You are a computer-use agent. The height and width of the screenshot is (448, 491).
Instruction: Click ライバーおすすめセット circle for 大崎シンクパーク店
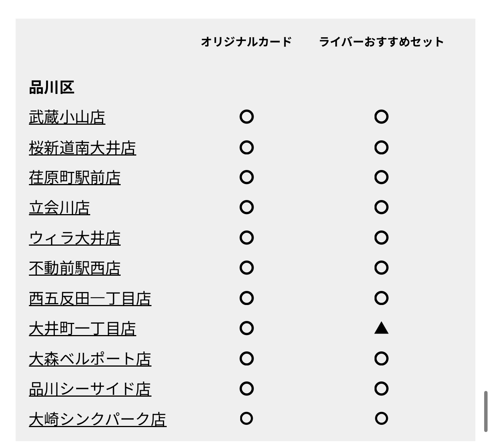point(381,418)
